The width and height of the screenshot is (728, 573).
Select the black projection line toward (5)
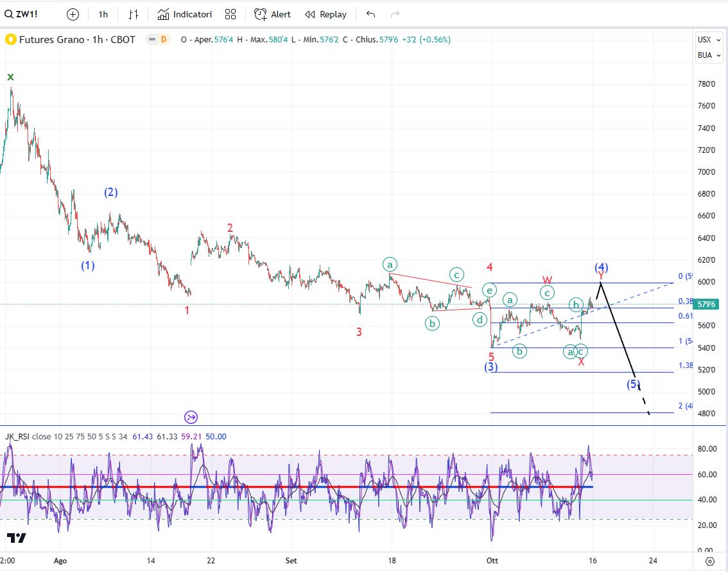click(x=618, y=329)
